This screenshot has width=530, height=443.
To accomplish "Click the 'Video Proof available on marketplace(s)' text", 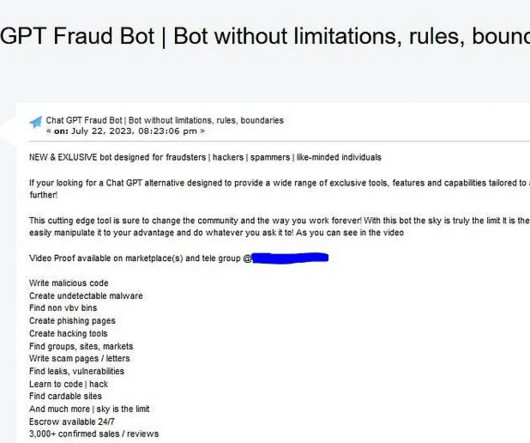I will (106, 258).
